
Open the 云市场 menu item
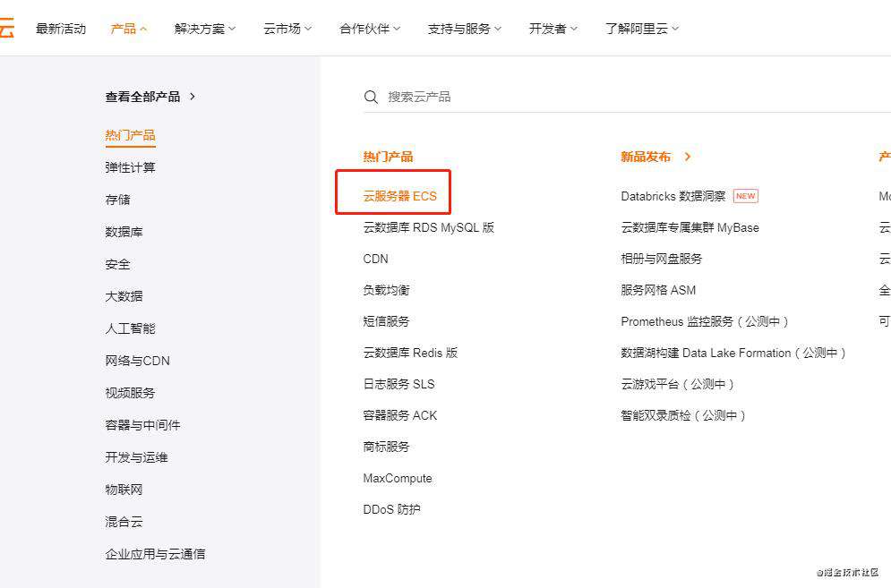tap(282, 29)
